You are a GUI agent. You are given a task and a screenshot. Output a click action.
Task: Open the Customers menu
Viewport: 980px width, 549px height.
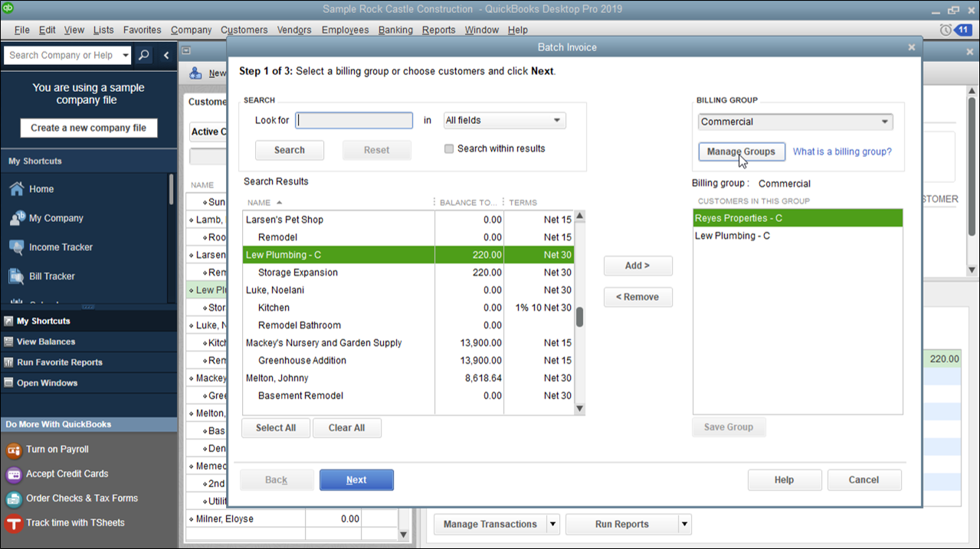tap(244, 30)
